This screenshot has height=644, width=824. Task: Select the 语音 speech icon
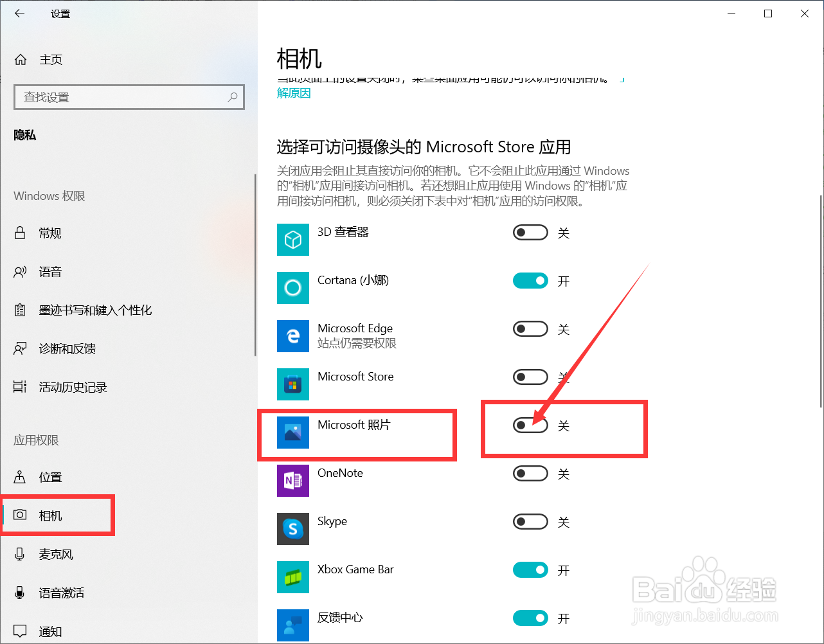tap(20, 271)
